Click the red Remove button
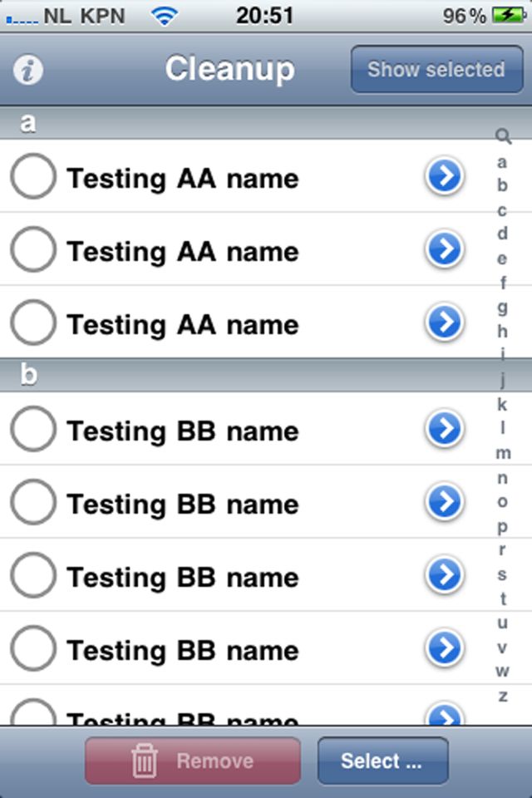 click(193, 761)
